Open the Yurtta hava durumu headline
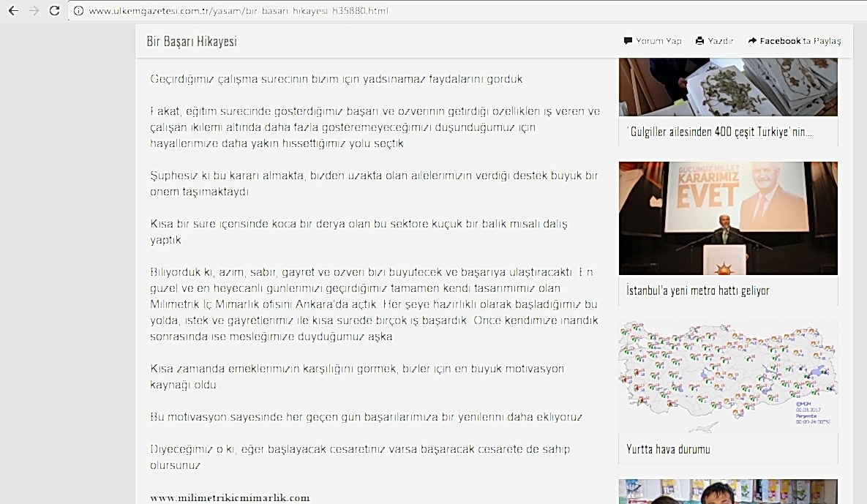This screenshot has width=867, height=504. tap(668, 448)
